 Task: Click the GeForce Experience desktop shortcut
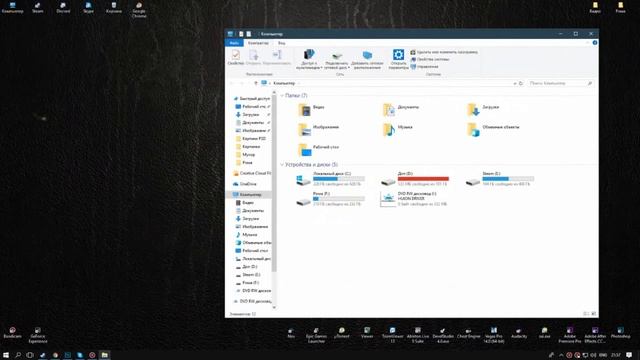click(38, 335)
